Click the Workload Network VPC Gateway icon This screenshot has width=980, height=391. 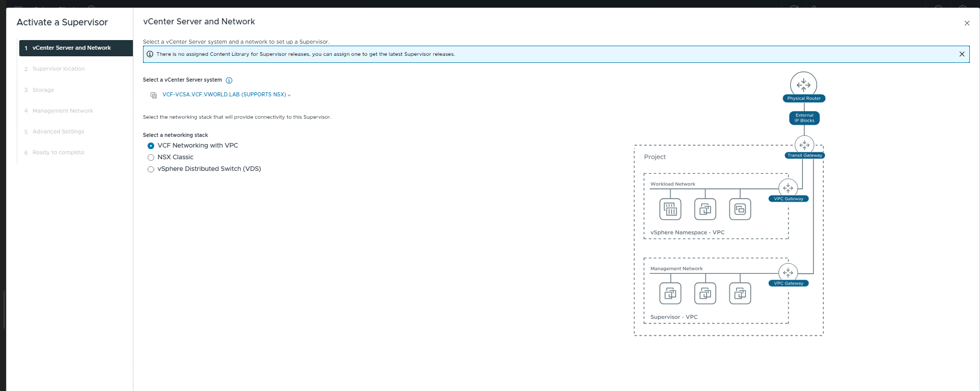pyautogui.click(x=788, y=188)
